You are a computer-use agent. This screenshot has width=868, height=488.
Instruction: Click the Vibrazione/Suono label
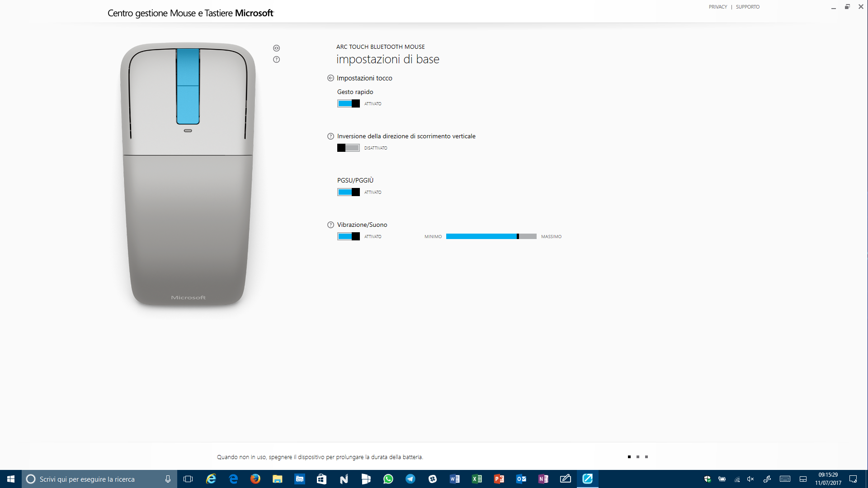[x=362, y=225]
